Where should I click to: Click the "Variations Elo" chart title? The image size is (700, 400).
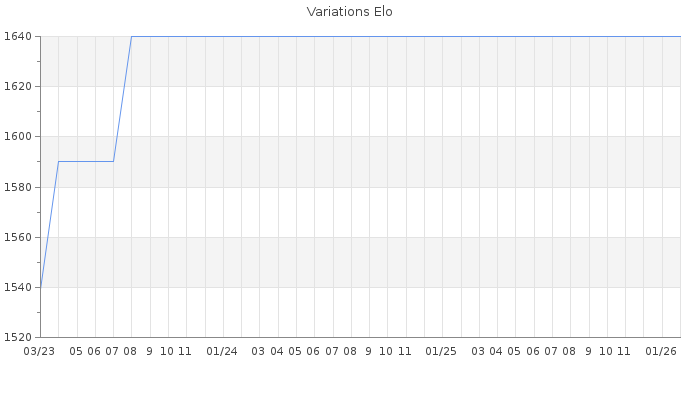pos(349,12)
